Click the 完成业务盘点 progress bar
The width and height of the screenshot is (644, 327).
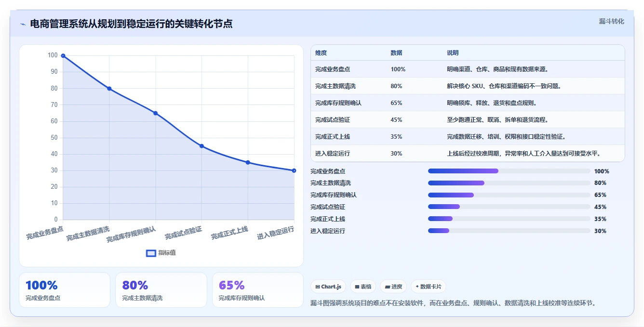(509, 171)
